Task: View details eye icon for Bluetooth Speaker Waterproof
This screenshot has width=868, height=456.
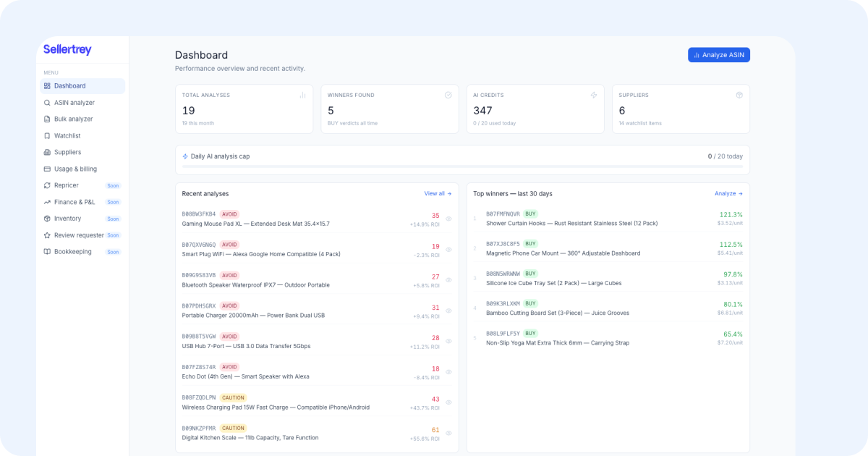Action: click(x=448, y=280)
